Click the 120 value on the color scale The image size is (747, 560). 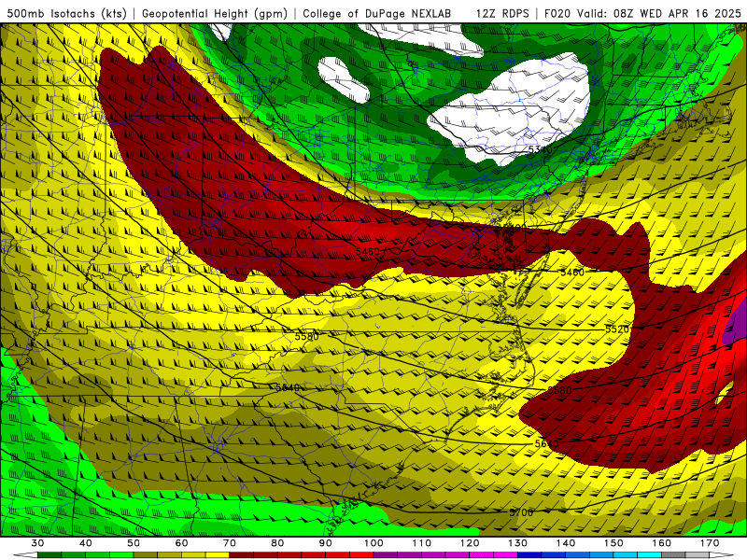470,543
